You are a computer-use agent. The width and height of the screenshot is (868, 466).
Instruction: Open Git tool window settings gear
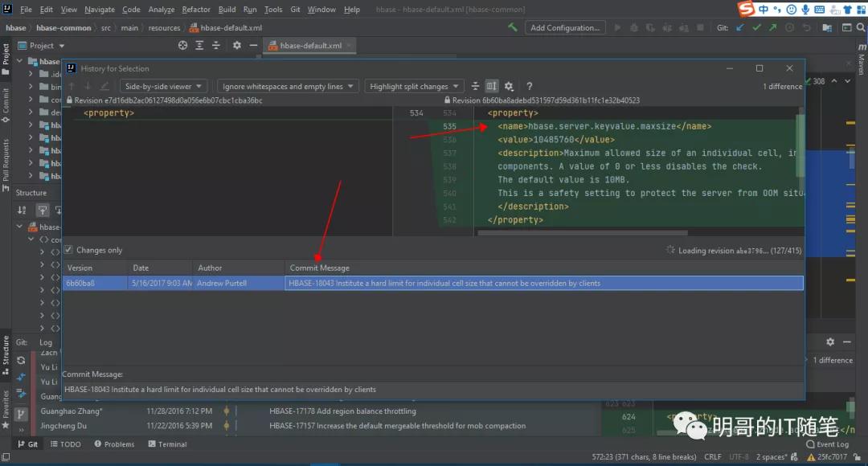point(829,342)
